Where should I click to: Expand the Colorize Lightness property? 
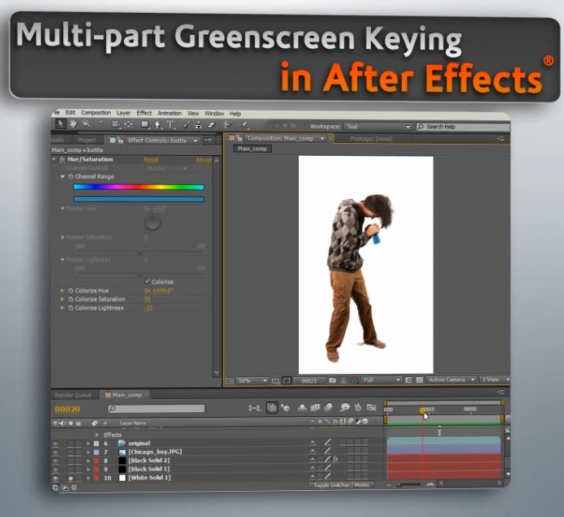point(62,308)
